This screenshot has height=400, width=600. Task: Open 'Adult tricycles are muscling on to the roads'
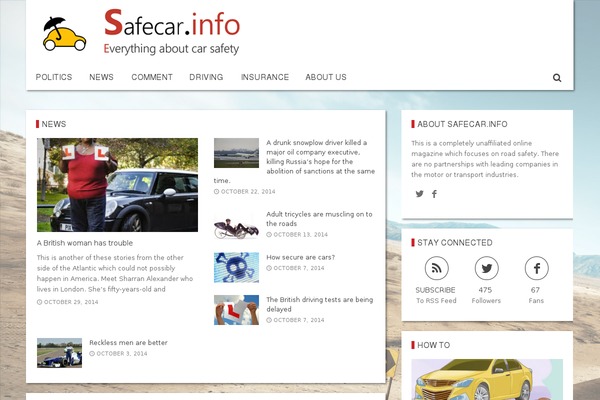(319, 219)
